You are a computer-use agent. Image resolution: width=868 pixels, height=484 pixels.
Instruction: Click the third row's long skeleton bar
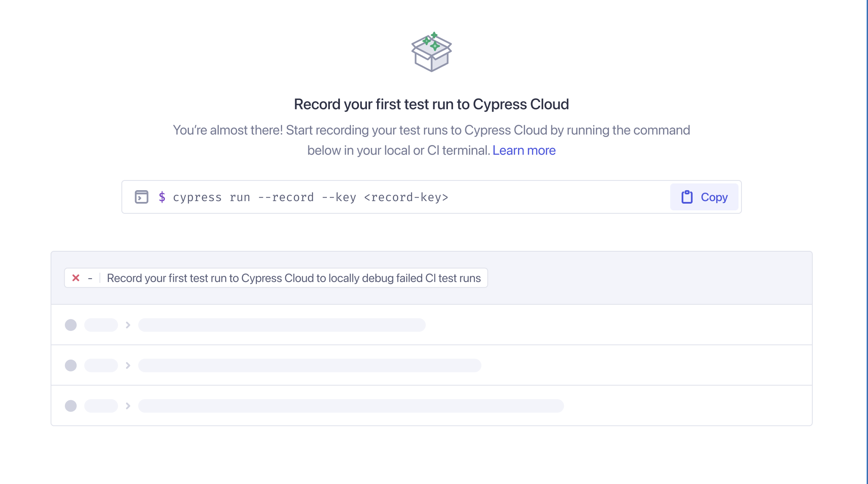tap(351, 406)
